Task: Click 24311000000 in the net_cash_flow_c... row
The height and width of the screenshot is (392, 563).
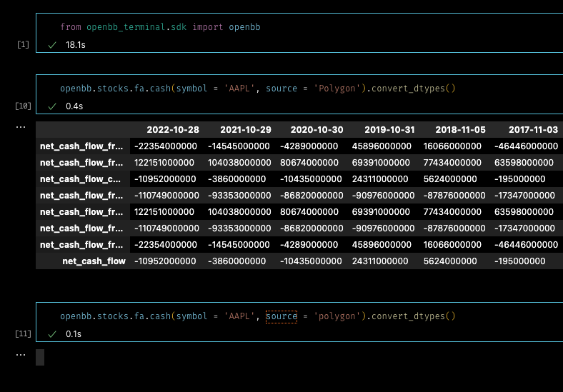Action: [x=380, y=179]
